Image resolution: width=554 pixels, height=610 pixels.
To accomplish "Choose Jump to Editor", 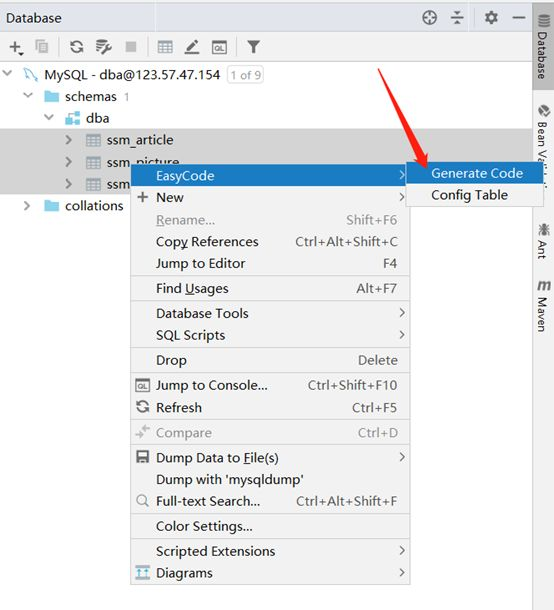I will tap(269, 263).
